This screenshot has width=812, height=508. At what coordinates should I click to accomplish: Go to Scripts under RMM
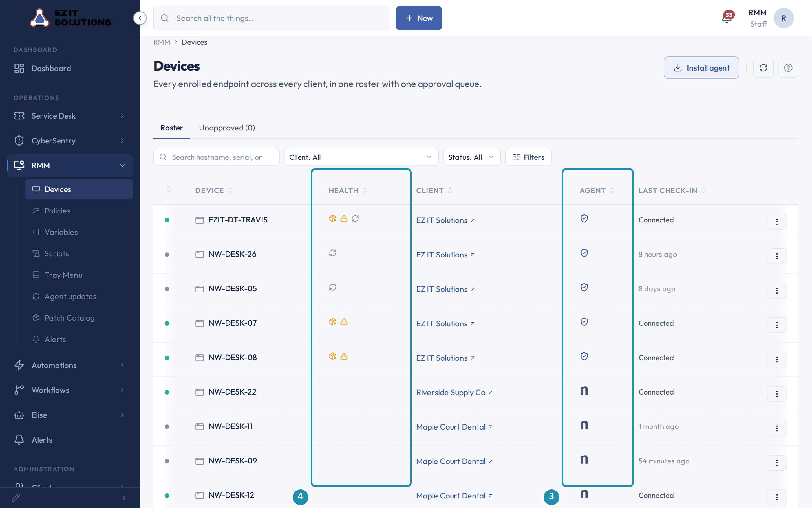point(79,254)
